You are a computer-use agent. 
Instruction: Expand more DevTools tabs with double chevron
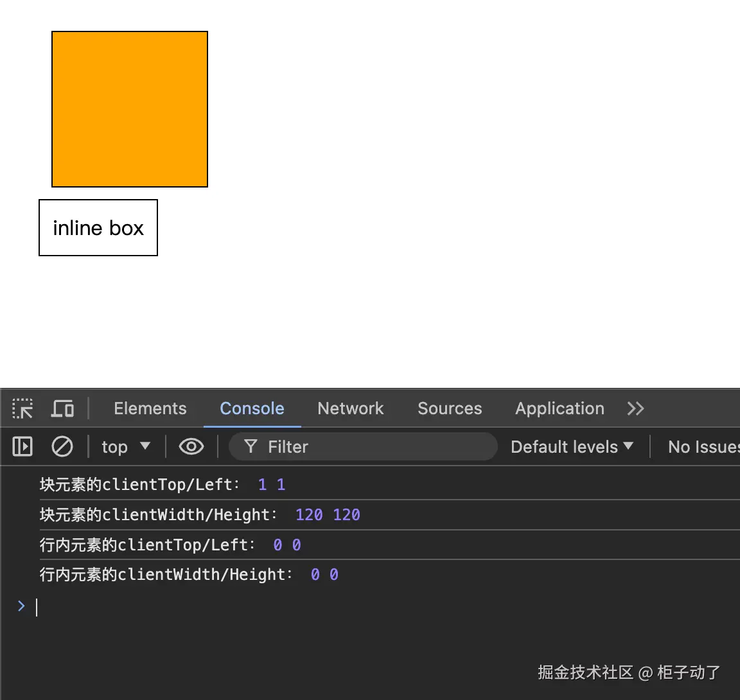(635, 408)
